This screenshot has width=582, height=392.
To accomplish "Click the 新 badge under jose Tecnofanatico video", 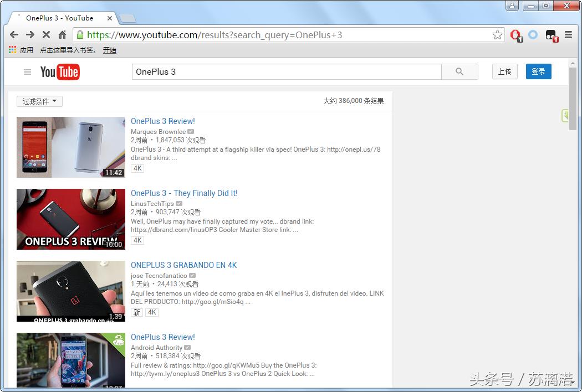I will coord(136,312).
